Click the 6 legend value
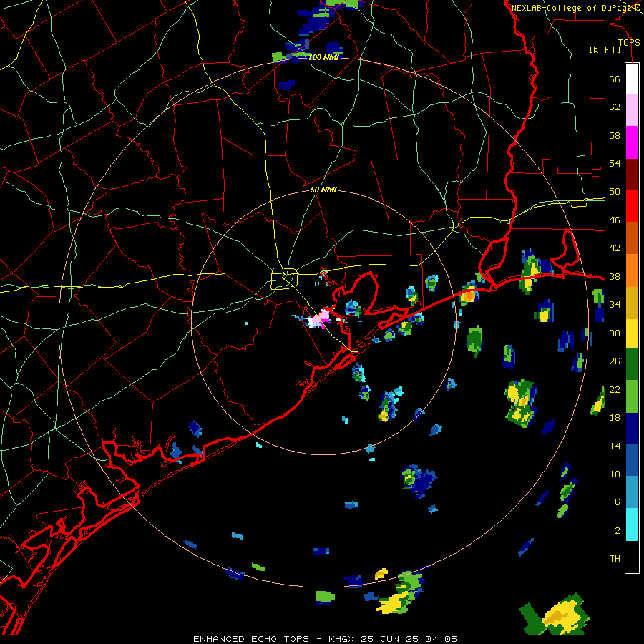Screen dimensions: 644x644 pos(618,502)
